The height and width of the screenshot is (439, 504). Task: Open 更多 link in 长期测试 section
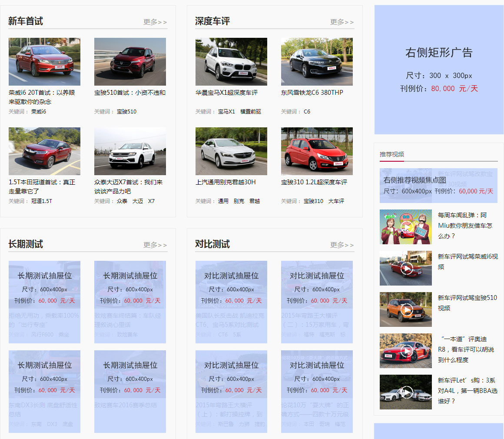155,245
